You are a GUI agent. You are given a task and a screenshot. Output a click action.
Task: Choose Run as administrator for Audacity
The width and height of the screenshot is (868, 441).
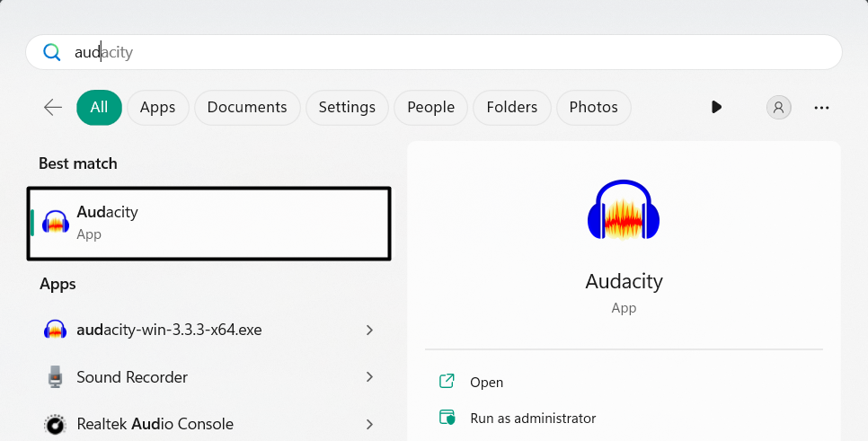click(532, 418)
